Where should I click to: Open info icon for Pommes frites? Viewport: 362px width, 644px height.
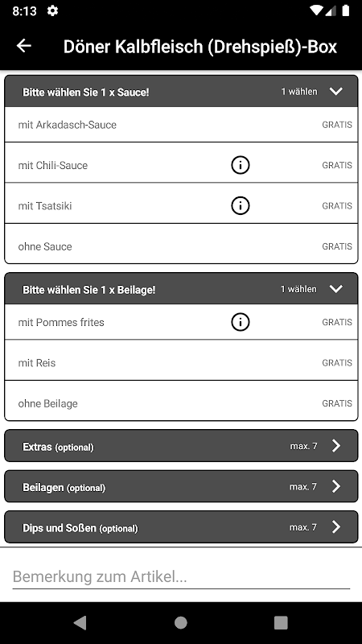coord(241,323)
